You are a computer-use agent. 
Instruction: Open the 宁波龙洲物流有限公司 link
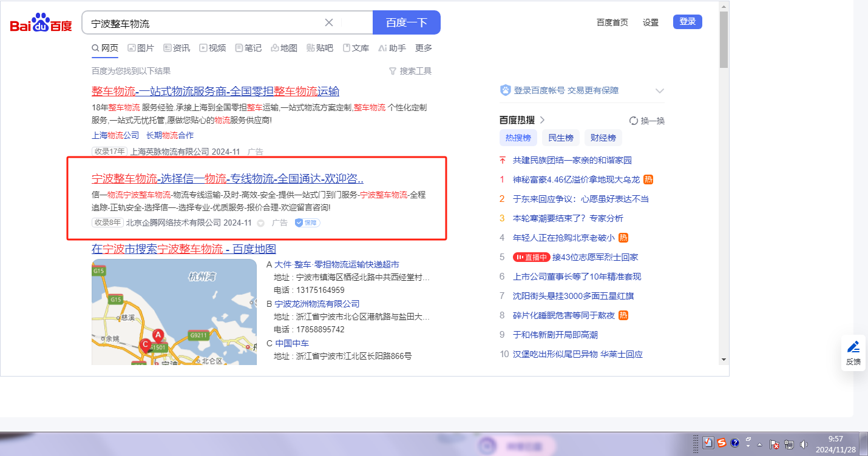[317, 304]
